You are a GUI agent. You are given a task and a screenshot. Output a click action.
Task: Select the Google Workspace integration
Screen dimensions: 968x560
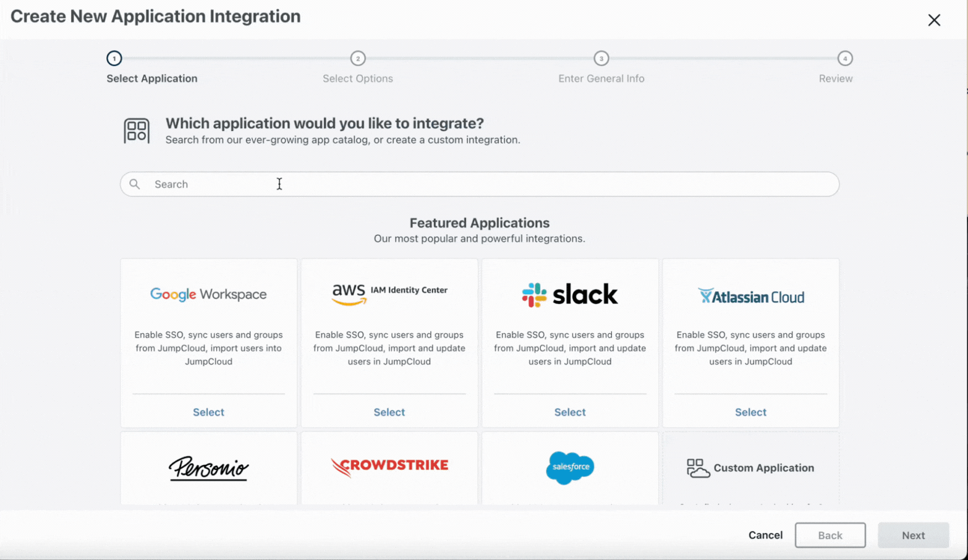coord(208,412)
